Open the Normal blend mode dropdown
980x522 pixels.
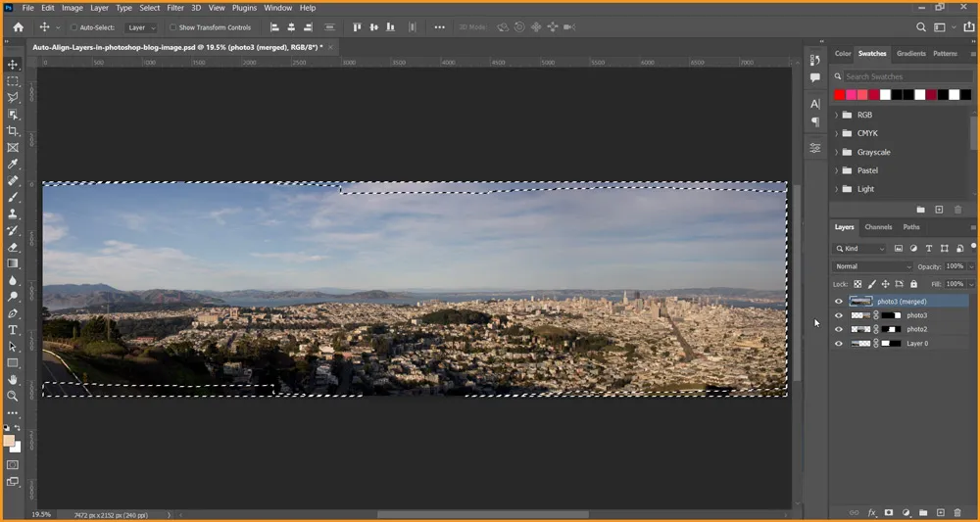[872, 266]
